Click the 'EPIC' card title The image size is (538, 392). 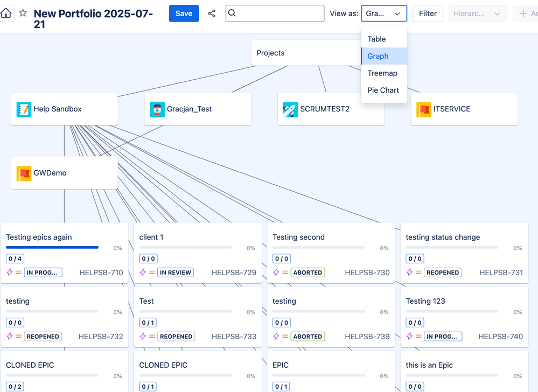[281, 365]
